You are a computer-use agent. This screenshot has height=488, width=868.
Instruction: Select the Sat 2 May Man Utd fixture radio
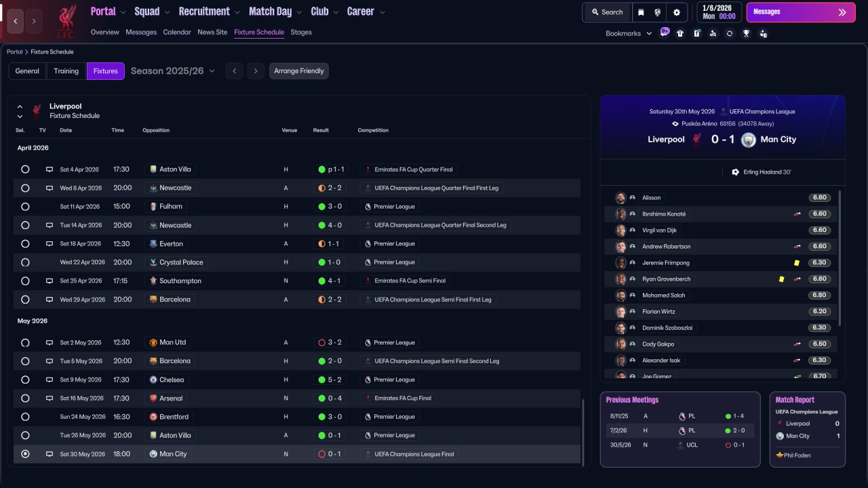pos(25,343)
